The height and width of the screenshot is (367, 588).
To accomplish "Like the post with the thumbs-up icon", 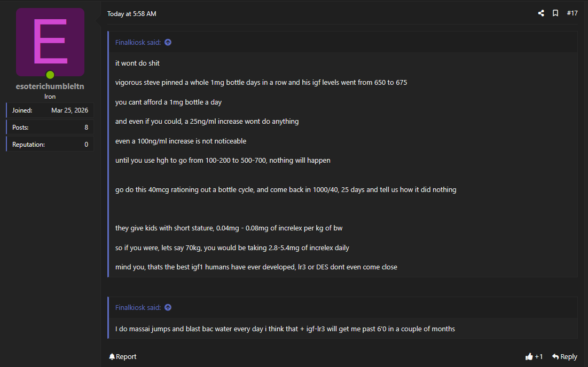I will coord(529,357).
